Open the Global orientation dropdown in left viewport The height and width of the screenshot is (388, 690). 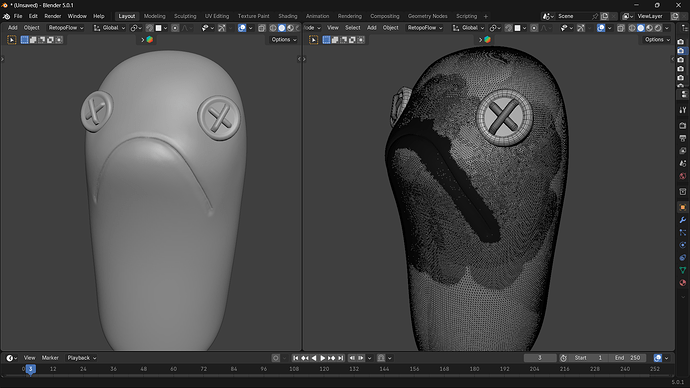point(110,28)
